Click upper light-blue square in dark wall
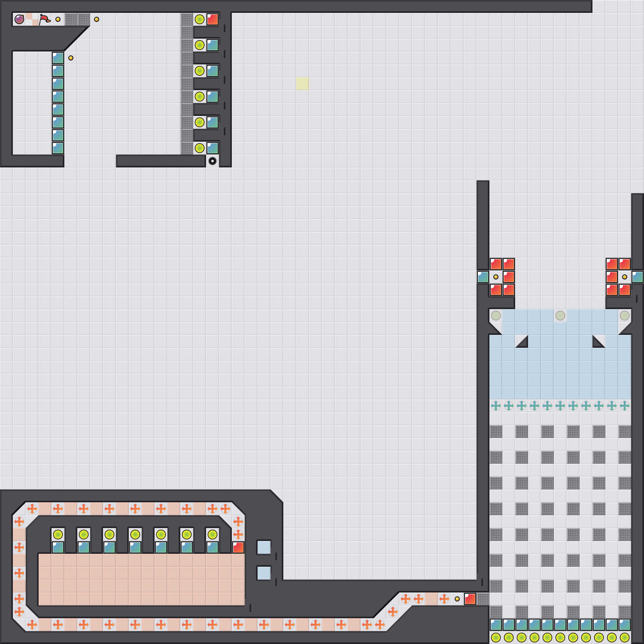 coord(264,547)
